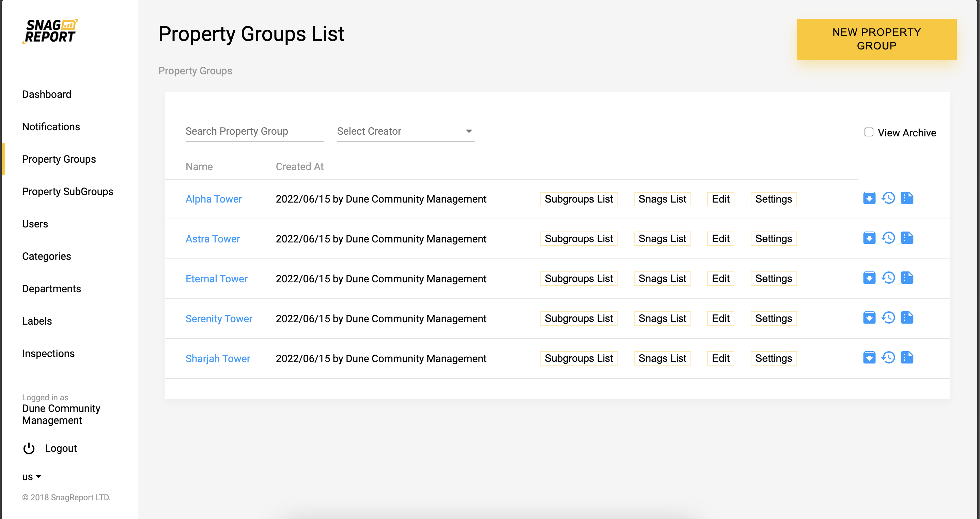Open Dashboard from the sidebar
This screenshot has width=980, height=519.
tap(46, 94)
